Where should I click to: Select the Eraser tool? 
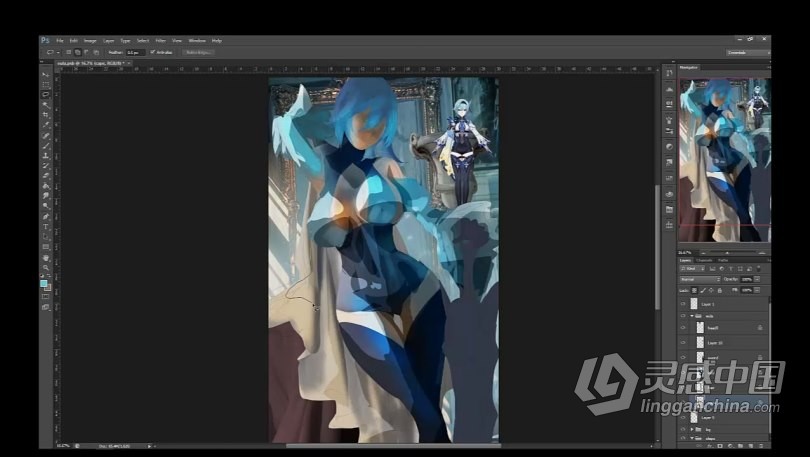45,176
